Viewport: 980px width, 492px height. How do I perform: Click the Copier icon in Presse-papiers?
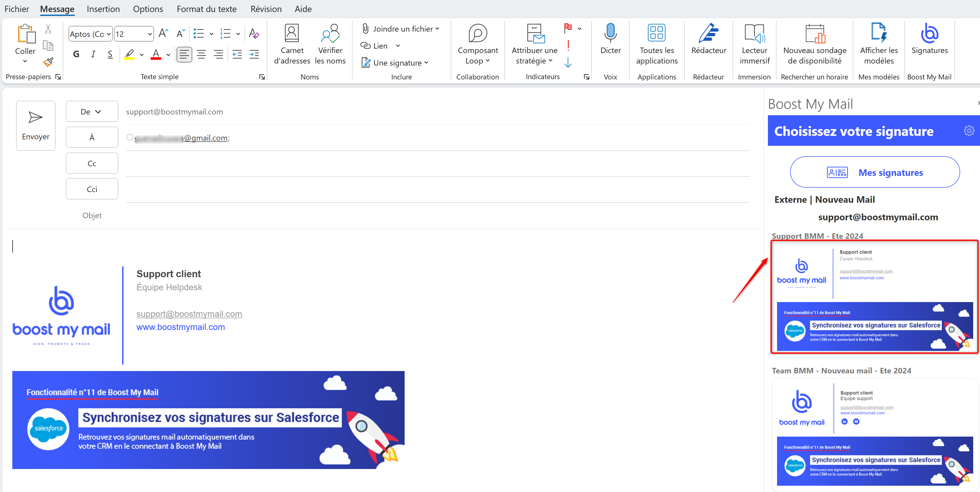[x=48, y=45]
